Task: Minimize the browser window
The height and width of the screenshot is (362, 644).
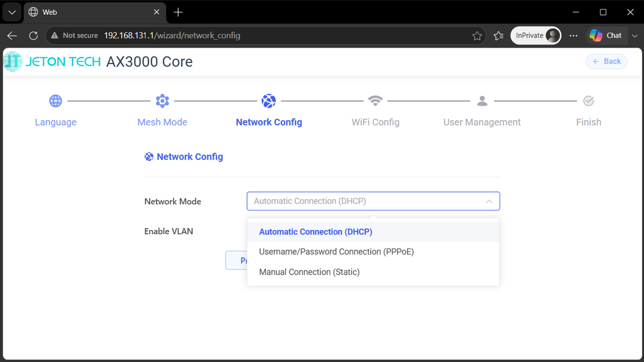Action: (576, 12)
